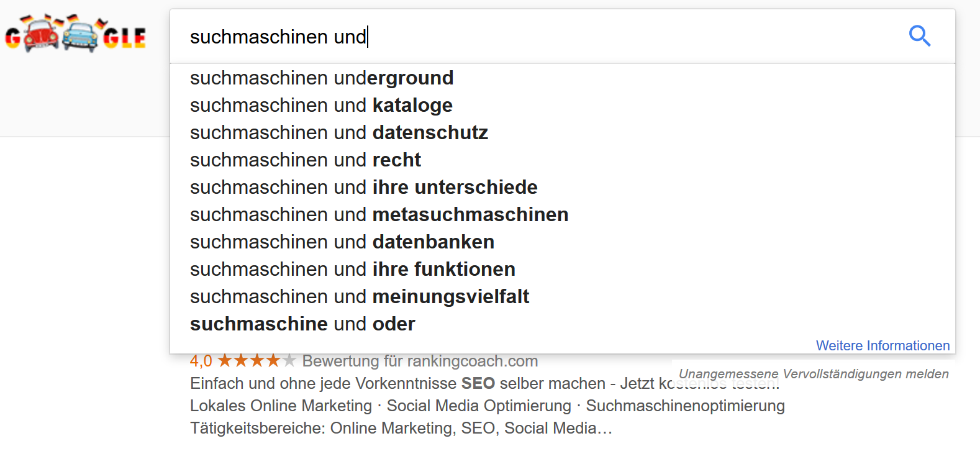Select 'suchmaschinen und meinungsvielfalt' suggestion

tap(359, 296)
